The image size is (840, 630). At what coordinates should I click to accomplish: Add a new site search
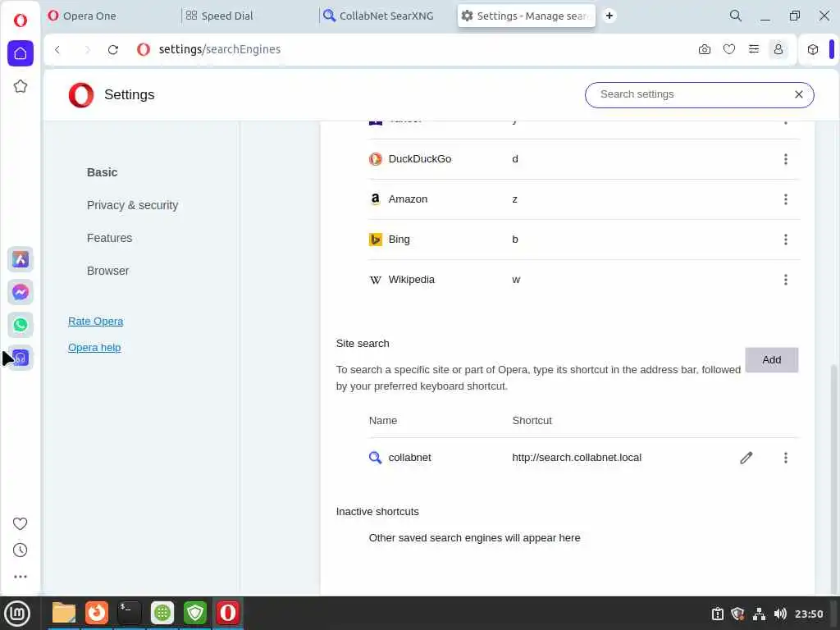click(x=771, y=360)
